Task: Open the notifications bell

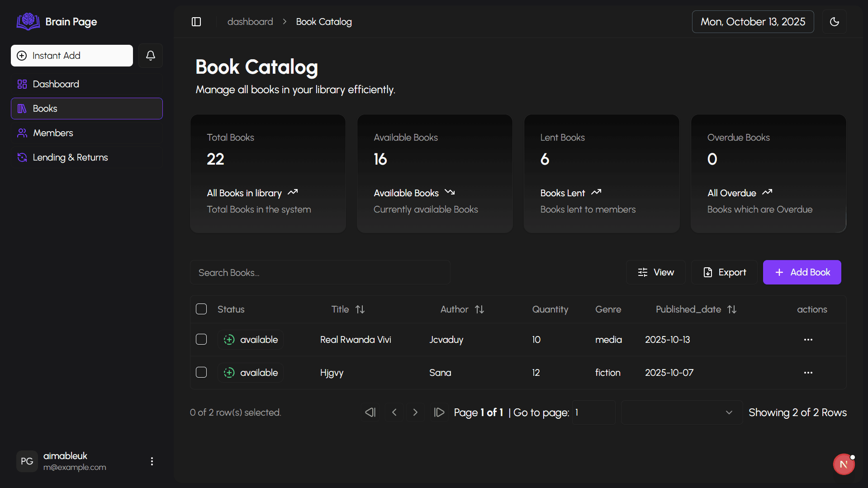Action: pos(151,56)
